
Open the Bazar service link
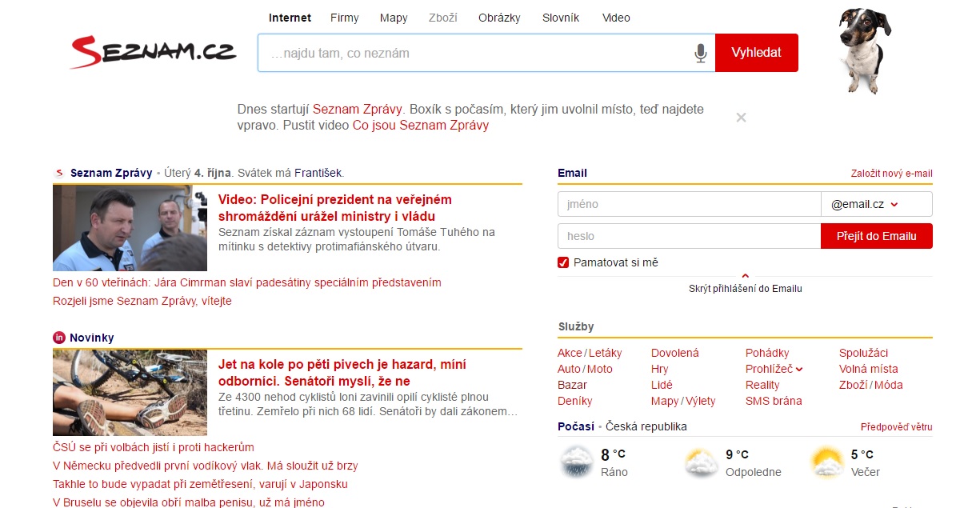click(572, 385)
